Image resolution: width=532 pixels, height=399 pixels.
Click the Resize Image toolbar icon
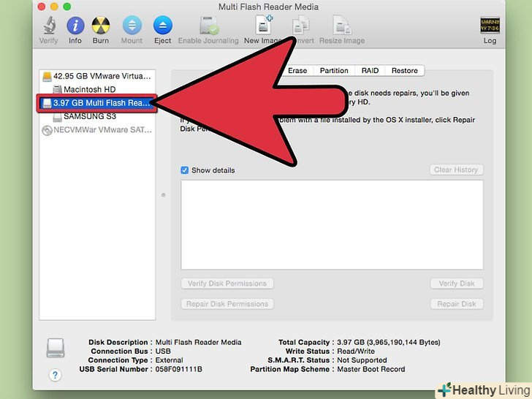pos(342,26)
